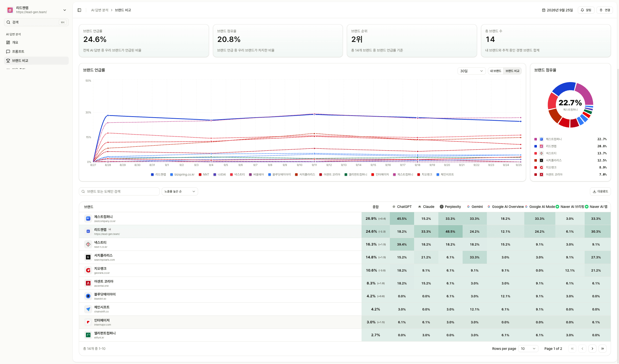Toggle 나르AI series in chart legend
619x364 pixels.
(x=220, y=175)
